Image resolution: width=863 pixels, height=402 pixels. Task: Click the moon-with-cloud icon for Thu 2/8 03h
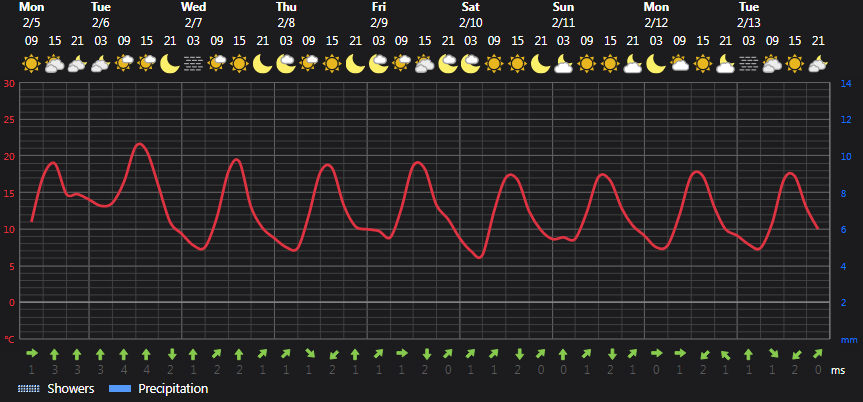(x=286, y=64)
